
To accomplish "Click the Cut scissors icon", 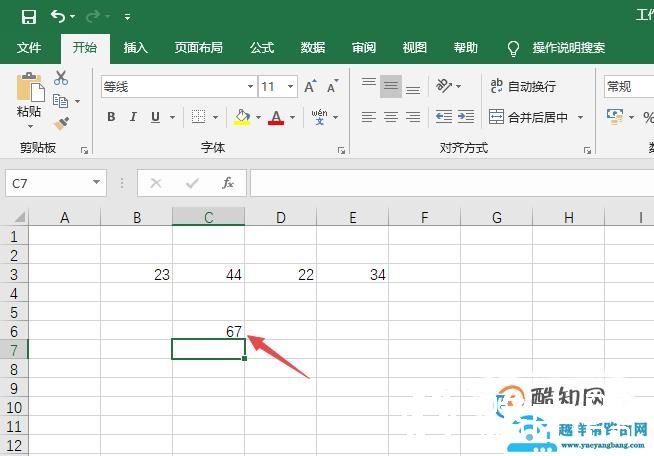I will point(61,78).
